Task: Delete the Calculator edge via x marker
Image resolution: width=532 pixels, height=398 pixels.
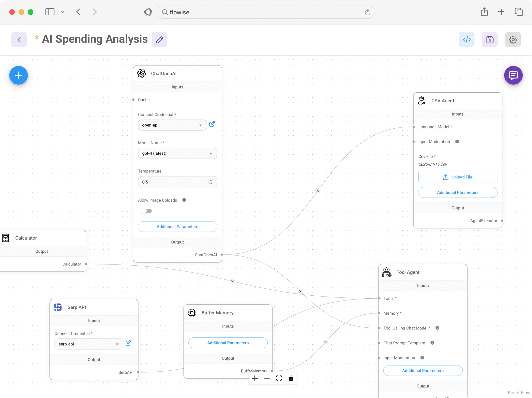Action: pyautogui.click(x=232, y=281)
